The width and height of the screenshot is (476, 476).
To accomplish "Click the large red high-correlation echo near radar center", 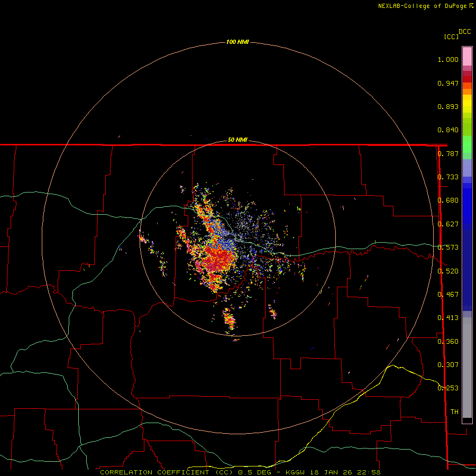I will 219,259.
